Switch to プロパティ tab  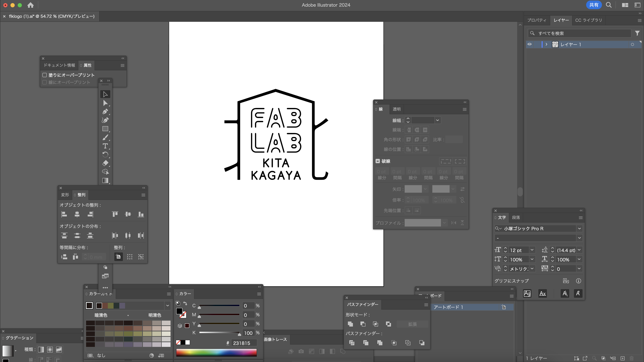click(x=537, y=20)
